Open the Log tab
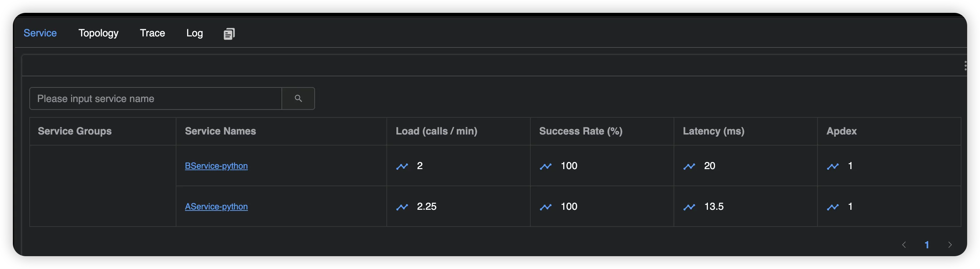This screenshot has height=269, width=980. coord(194,33)
